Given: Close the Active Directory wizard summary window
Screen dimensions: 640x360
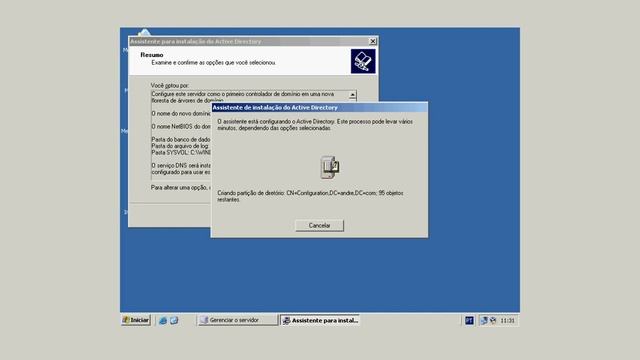Looking at the screenshot, I should 373,41.
